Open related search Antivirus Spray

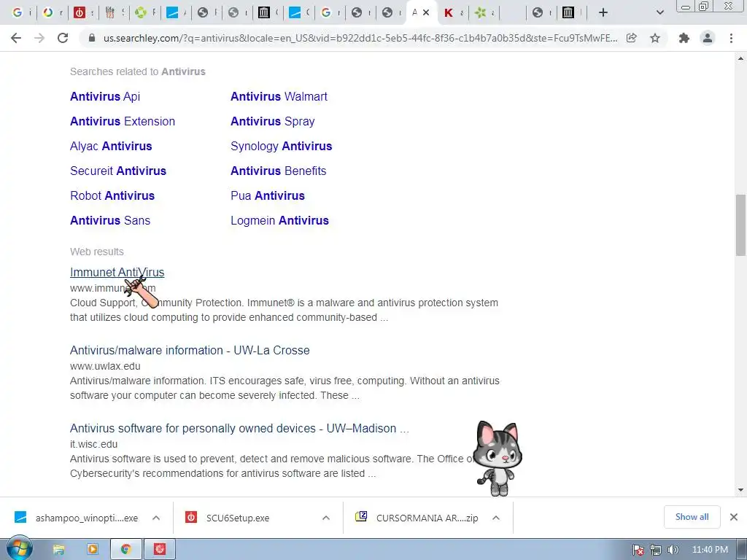pyautogui.click(x=273, y=121)
